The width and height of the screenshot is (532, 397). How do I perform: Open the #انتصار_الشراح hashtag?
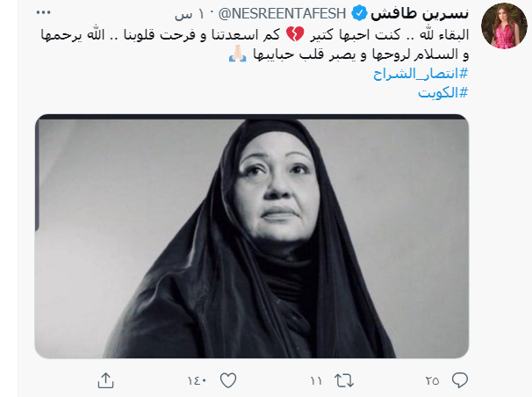coord(421,73)
